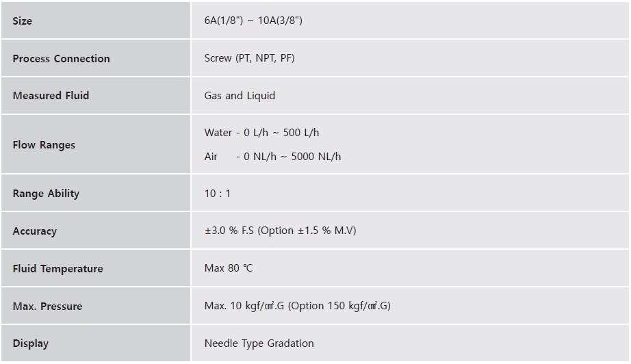The height and width of the screenshot is (364, 631).
Task: Click the Process Connection label
Action: [61, 59]
